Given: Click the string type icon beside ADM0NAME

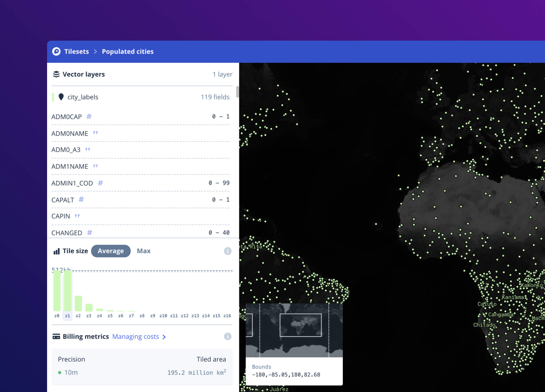Looking at the screenshot, I should tap(95, 133).
